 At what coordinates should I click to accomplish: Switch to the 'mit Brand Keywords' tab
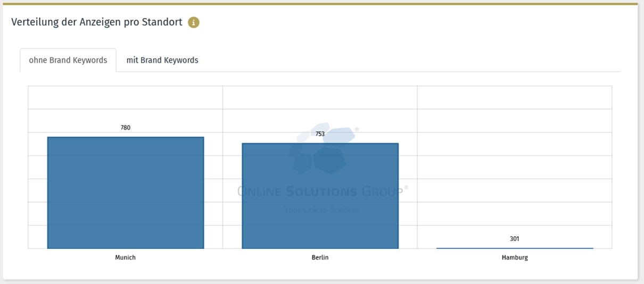click(162, 60)
